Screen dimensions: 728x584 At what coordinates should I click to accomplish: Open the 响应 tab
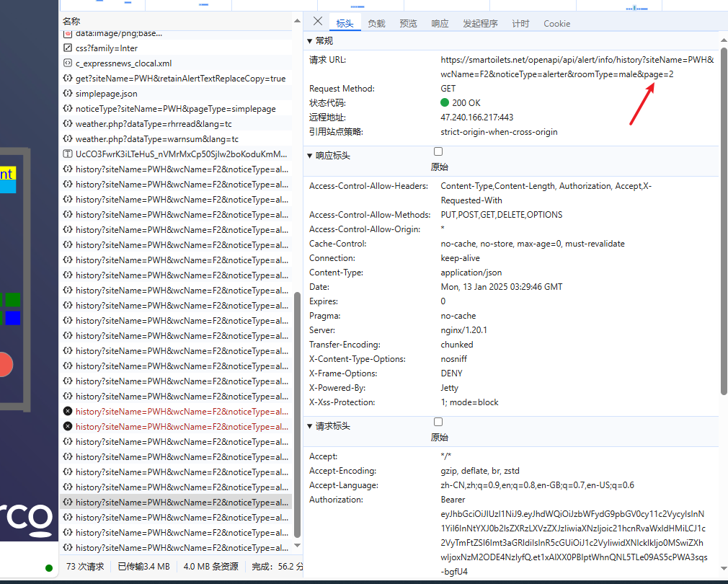(x=440, y=24)
